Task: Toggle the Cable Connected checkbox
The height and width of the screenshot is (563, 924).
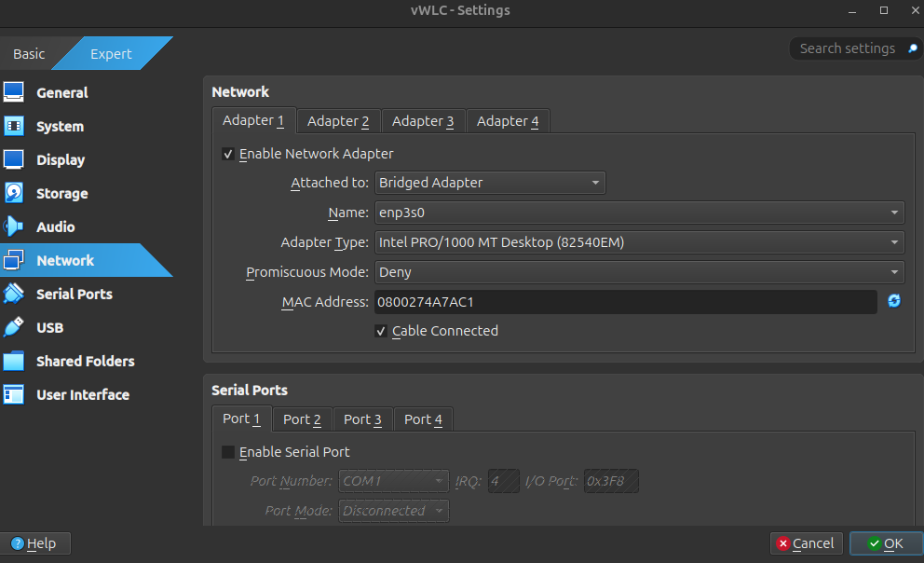Action: 381,331
